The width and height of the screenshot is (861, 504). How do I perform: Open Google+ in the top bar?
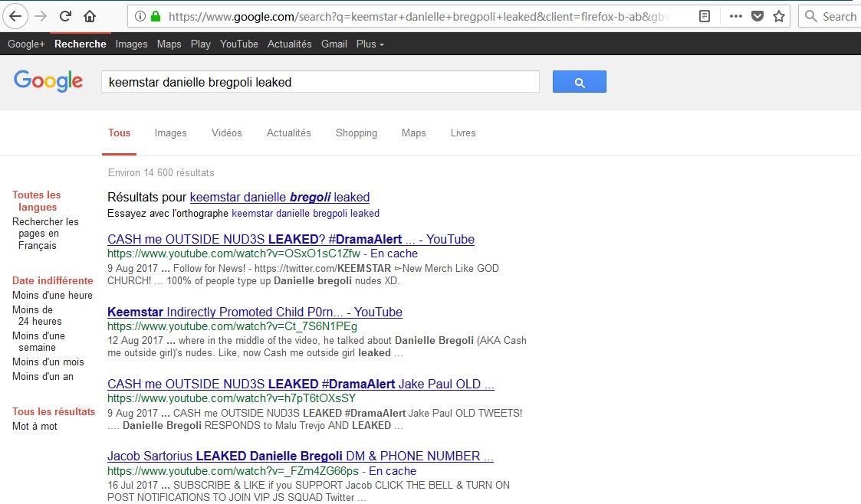coord(26,44)
